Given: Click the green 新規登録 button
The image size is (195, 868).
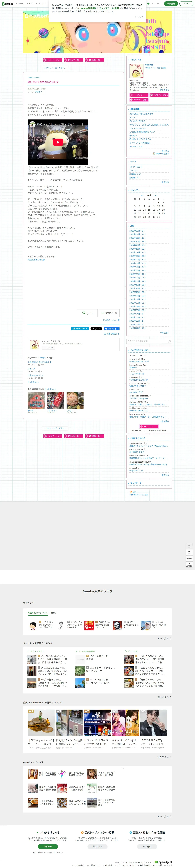Looking at the screenshot, I should [x=171, y=3].
